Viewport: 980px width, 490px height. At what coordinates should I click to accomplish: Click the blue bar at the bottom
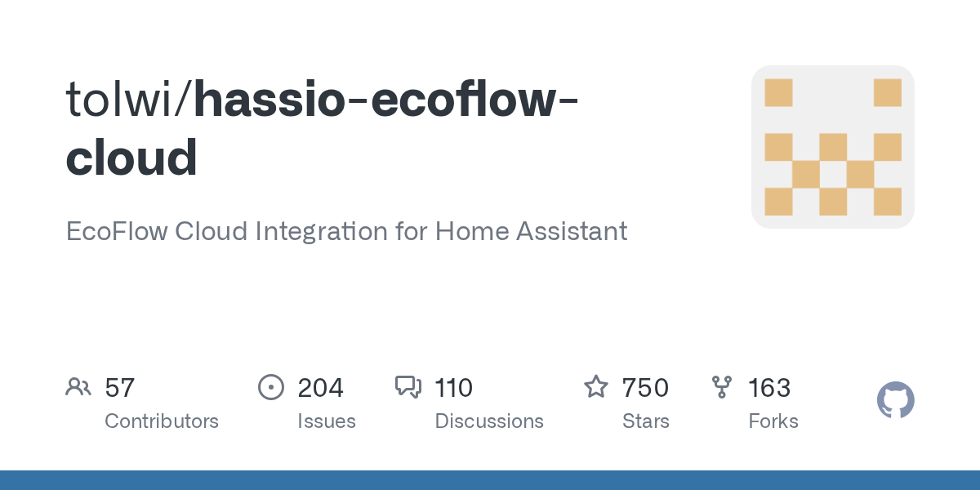click(x=490, y=480)
